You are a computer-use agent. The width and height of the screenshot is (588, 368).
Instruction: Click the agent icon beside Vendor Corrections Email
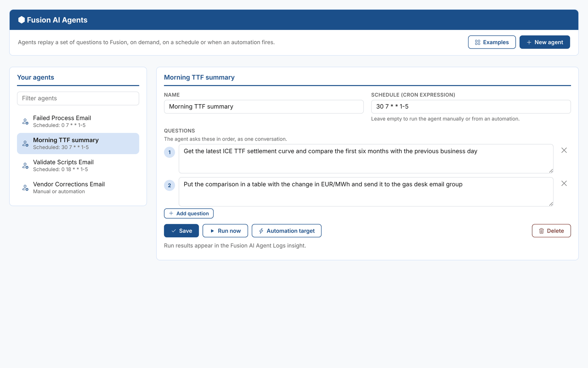[x=25, y=188]
